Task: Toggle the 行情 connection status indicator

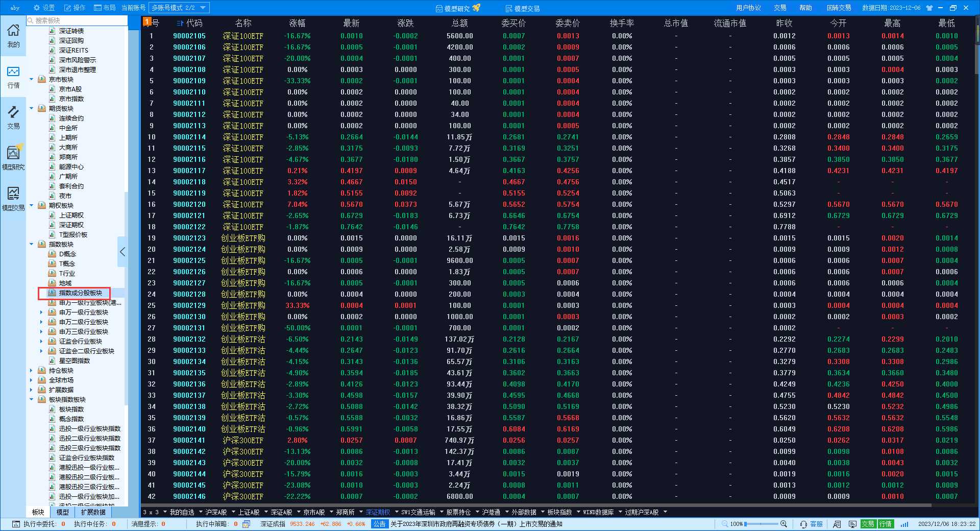Action: (x=886, y=524)
